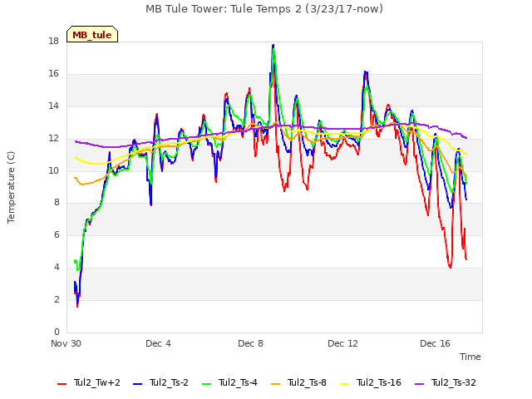The height and width of the screenshot is (399, 532).
Task: Click the 16 y-axis tick label
Action: (53, 74)
